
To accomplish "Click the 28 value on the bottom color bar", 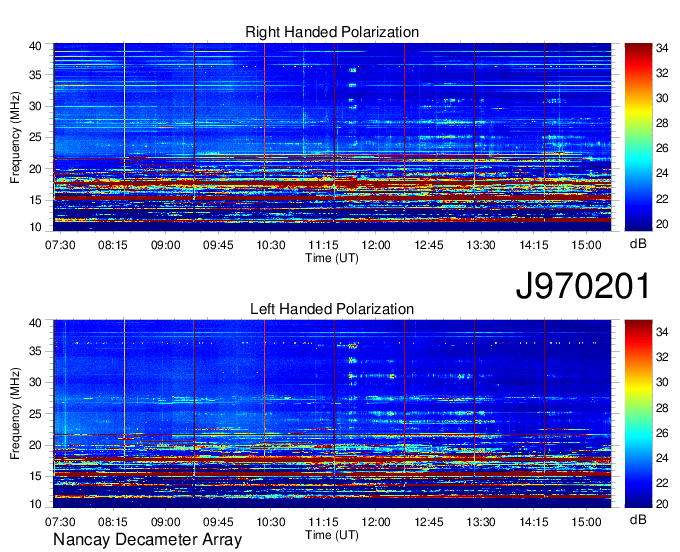I will [662, 408].
